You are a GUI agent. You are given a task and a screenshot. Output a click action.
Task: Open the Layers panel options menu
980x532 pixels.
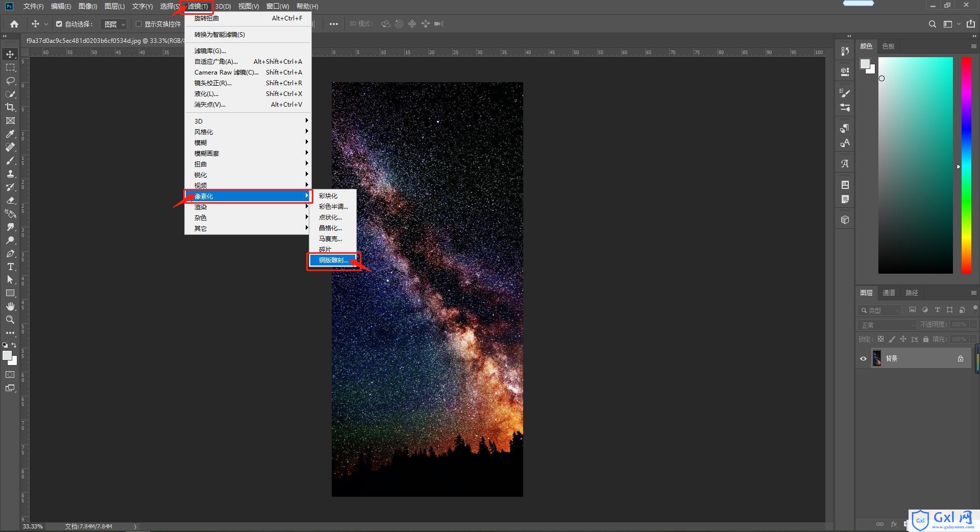point(973,293)
